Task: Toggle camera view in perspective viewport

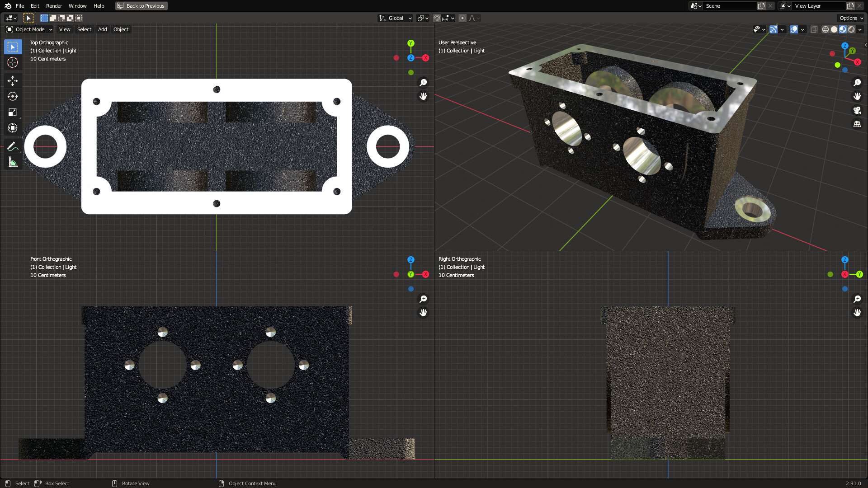Action: tap(857, 110)
